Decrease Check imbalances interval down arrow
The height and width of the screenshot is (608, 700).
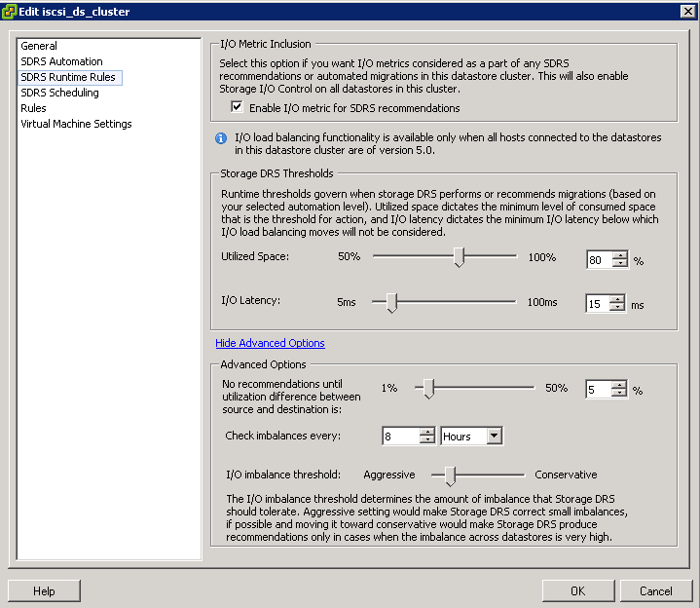[427, 439]
